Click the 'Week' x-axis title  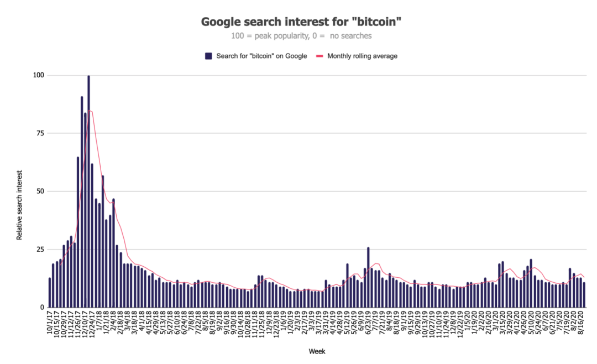coord(317,351)
